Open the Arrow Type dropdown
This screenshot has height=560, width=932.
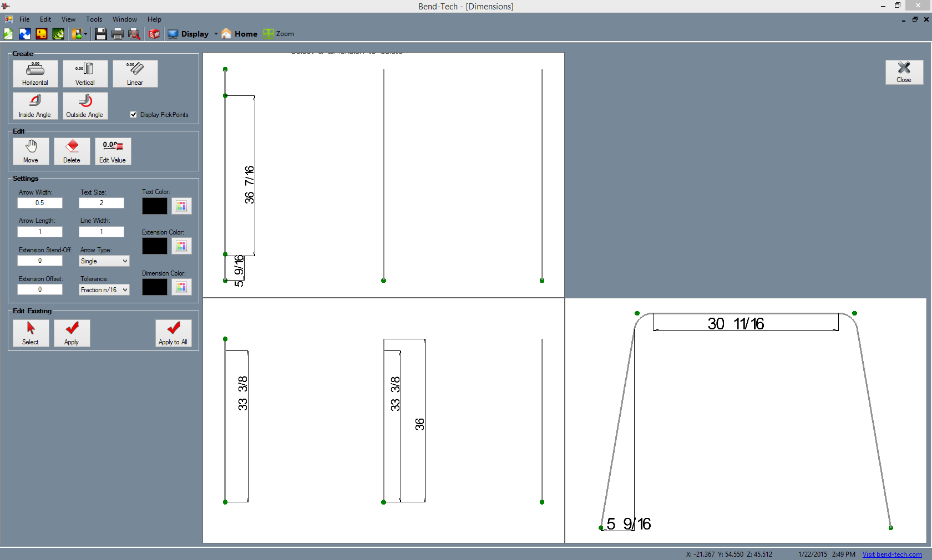tap(104, 261)
